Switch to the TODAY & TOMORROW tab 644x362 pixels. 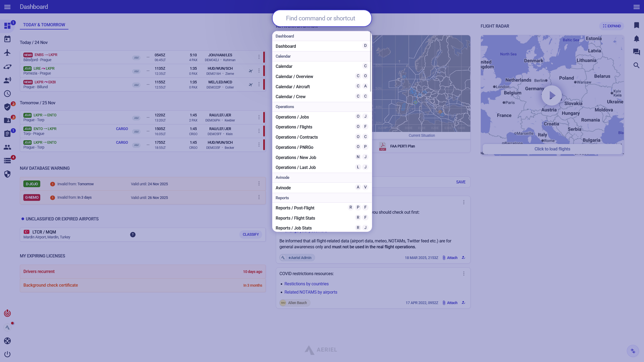point(44,25)
